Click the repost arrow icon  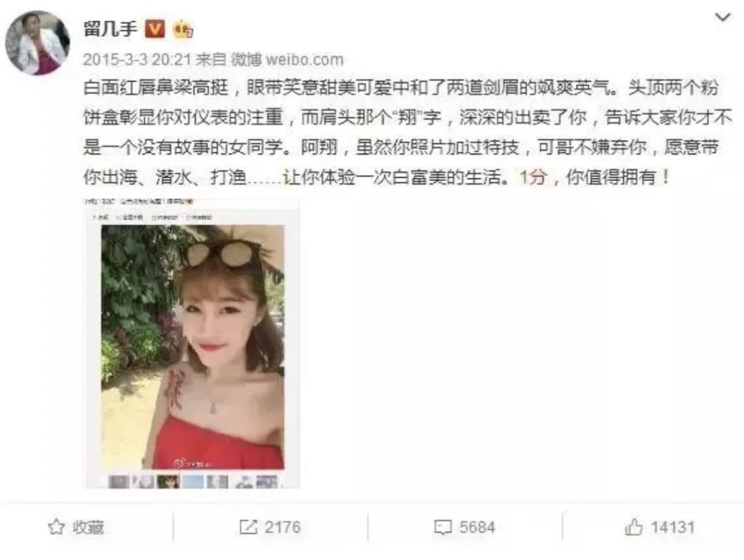(x=248, y=527)
